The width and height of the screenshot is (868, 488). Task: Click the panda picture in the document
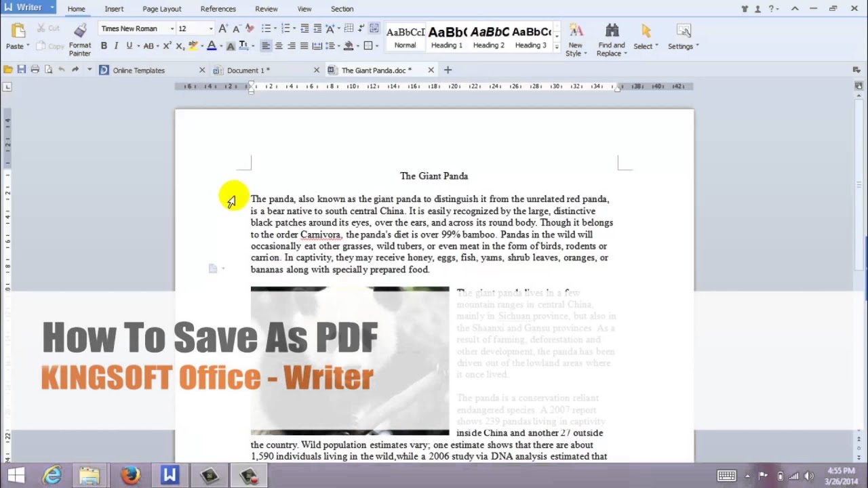click(350, 361)
